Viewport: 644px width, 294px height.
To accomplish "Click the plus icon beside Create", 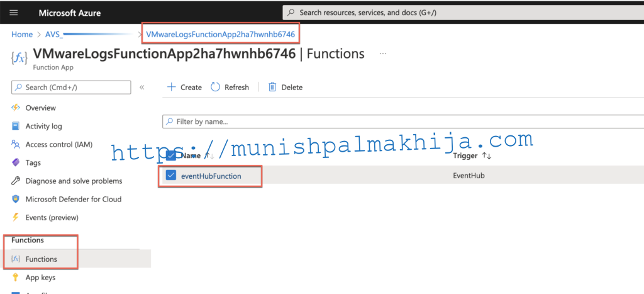I will tap(170, 87).
